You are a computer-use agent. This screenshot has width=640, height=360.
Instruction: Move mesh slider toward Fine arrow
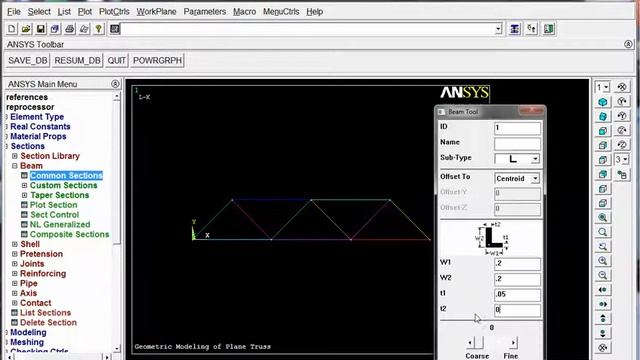pos(513,342)
